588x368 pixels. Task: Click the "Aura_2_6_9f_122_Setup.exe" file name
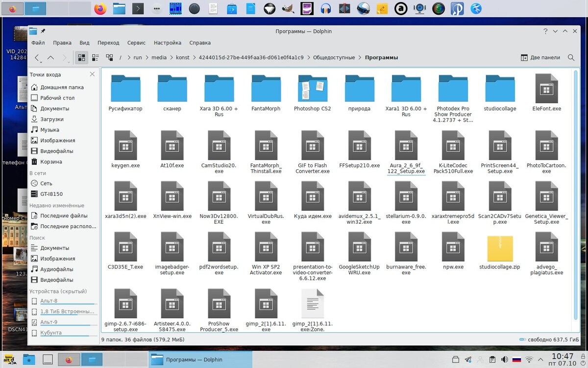pyautogui.click(x=406, y=168)
